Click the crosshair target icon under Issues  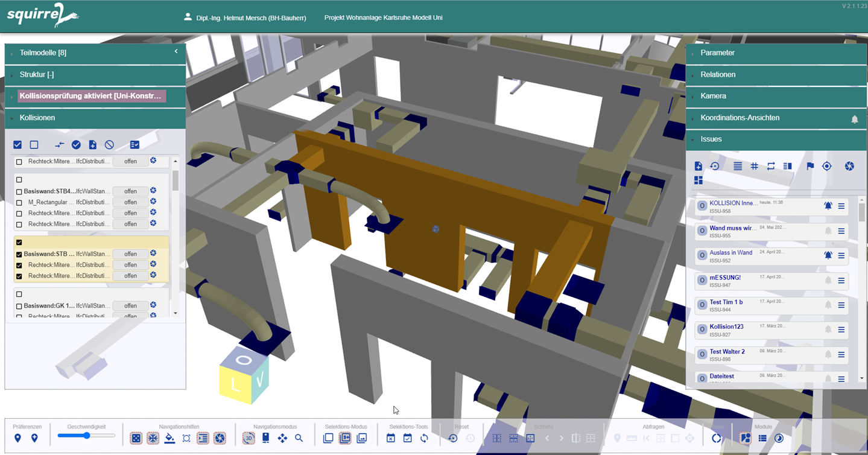pyautogui.click(x=826, y=166)
